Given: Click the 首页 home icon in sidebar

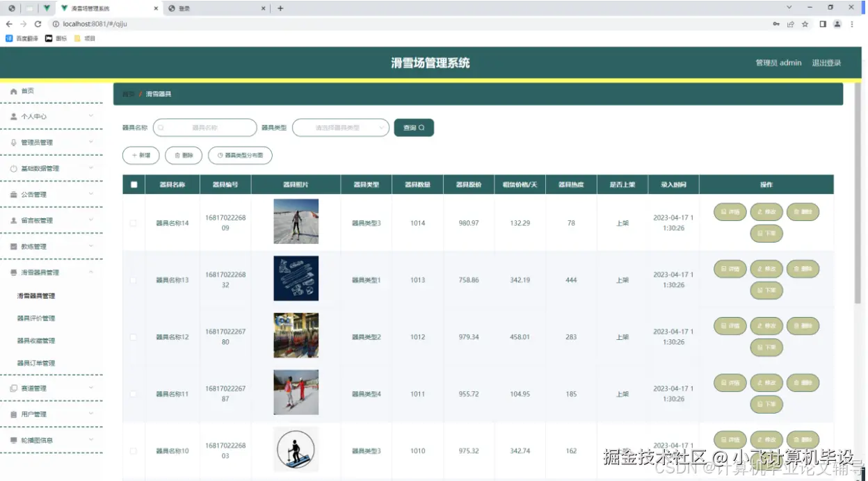Looking at the screenshot, I should coord(13,91).
